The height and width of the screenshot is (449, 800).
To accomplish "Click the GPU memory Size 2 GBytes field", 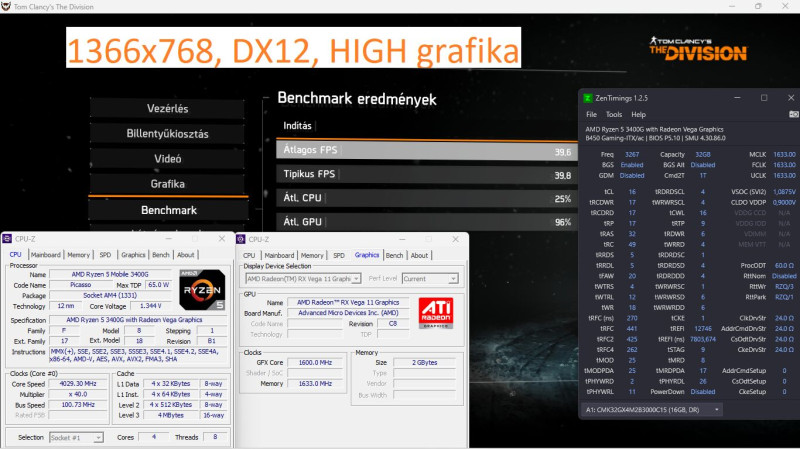I will (x=424, y=363).
